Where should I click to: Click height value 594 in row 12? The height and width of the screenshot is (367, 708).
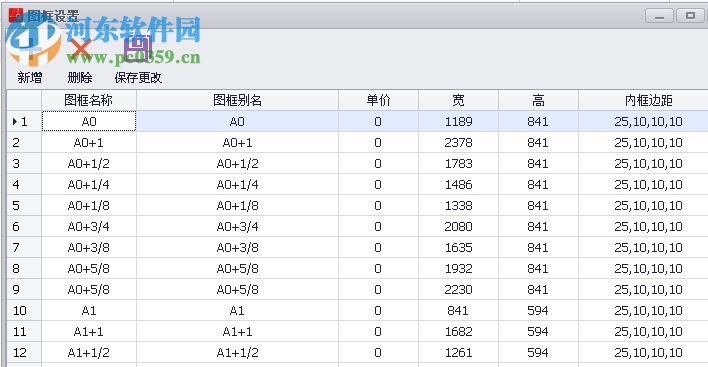(538, 353)
